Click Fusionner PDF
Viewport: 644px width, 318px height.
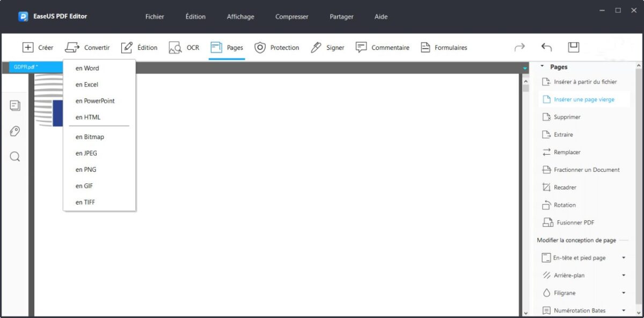pyautogui.click(x=569, y=222)
